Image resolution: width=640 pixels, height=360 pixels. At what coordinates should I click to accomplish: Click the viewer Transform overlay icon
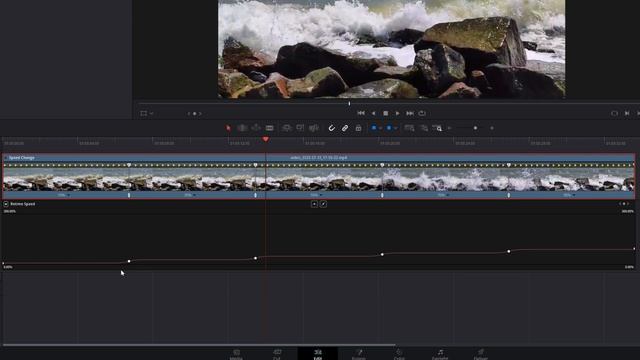pyautogui.click(x=143, y=113)
